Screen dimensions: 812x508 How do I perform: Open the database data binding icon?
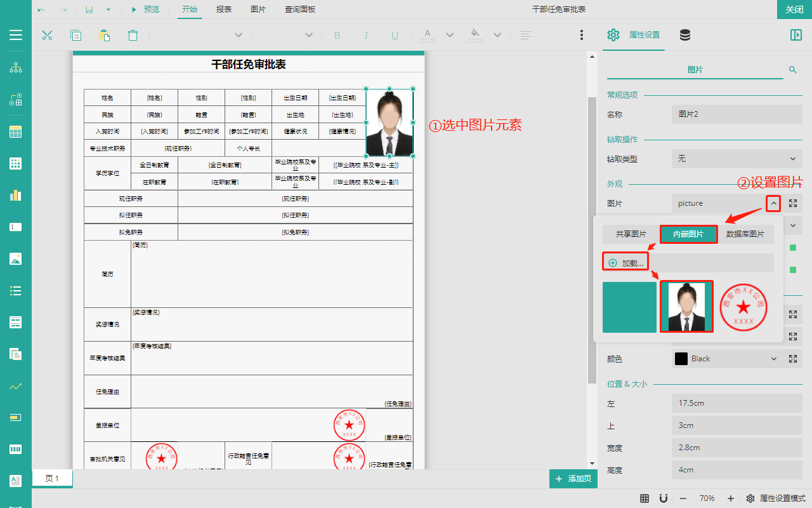[x=685, y=35]
